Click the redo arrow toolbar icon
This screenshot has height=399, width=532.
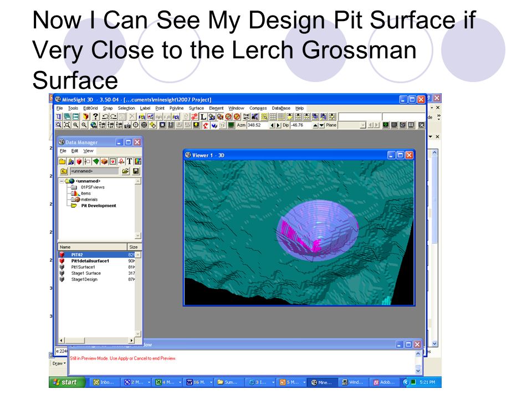[113, 116]
